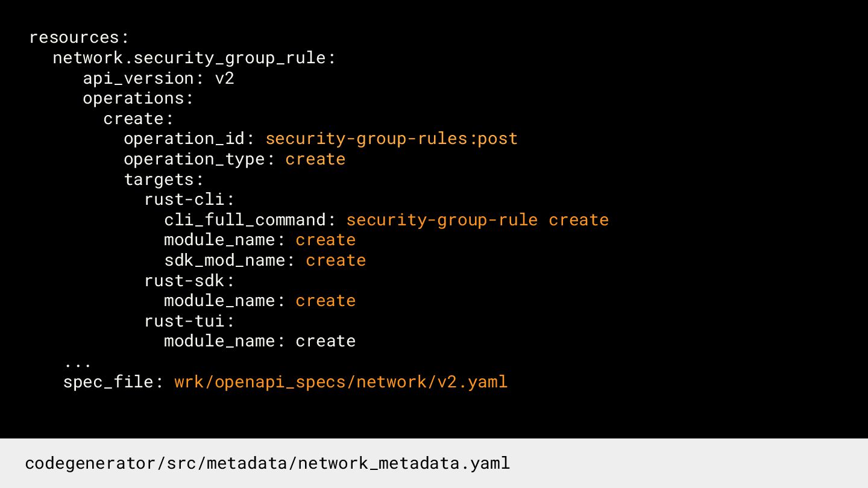
Task: Click the 'operations:' key
Action: [x=138, y=98]
